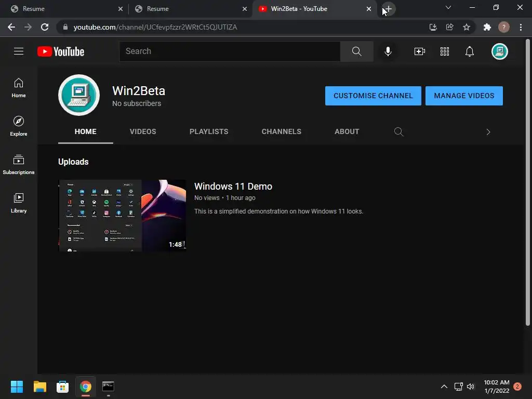The width and height of the screenshot is (532, 399).
Task: Click the install app icon in address bar
Action: [x=433, y=27]
